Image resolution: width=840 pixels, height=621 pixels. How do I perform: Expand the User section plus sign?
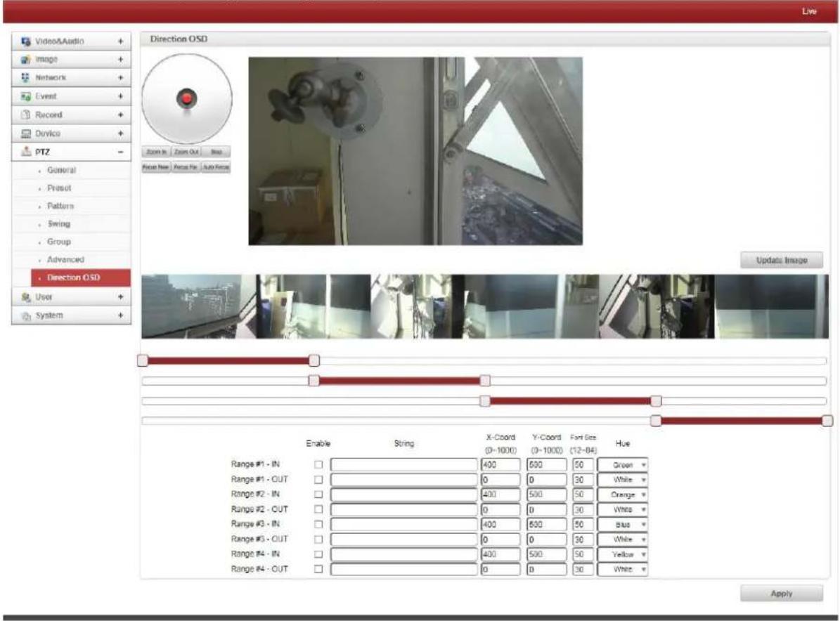pyautogui.click(x=120, y=296)
